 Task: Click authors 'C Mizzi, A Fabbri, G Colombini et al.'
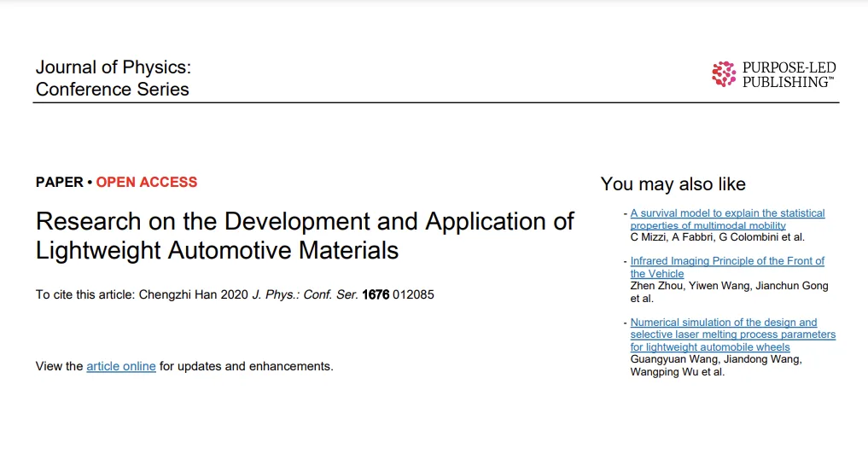(x=718, y=237)
